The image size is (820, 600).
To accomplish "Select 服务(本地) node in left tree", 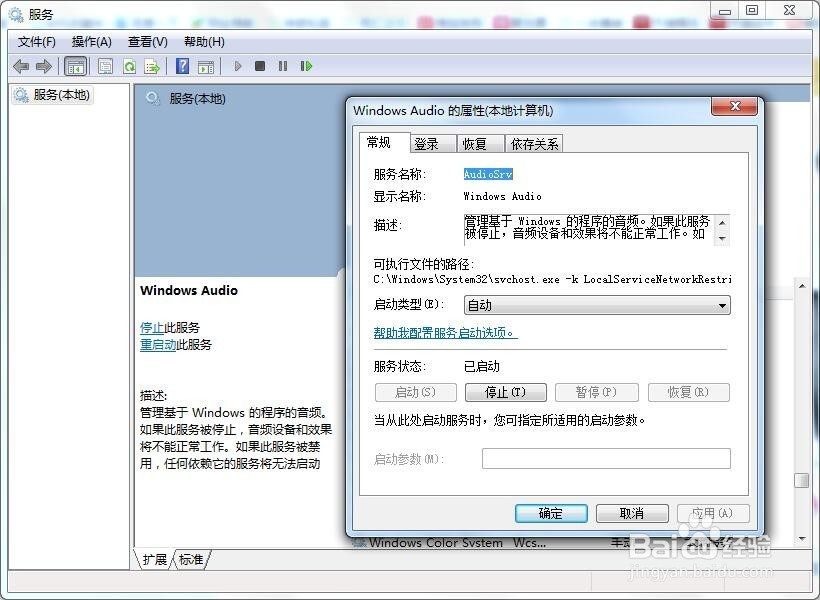I will click(x=52, y=95).
